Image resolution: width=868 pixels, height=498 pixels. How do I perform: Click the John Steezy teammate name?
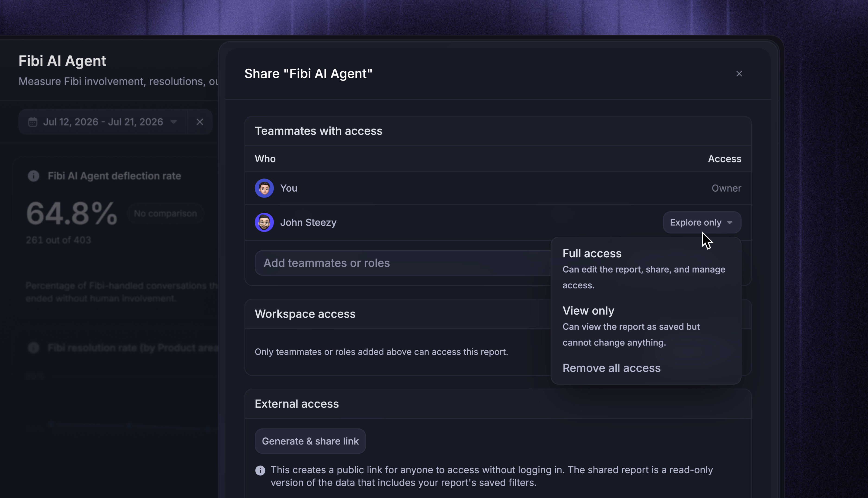click(x=308, y=222)
